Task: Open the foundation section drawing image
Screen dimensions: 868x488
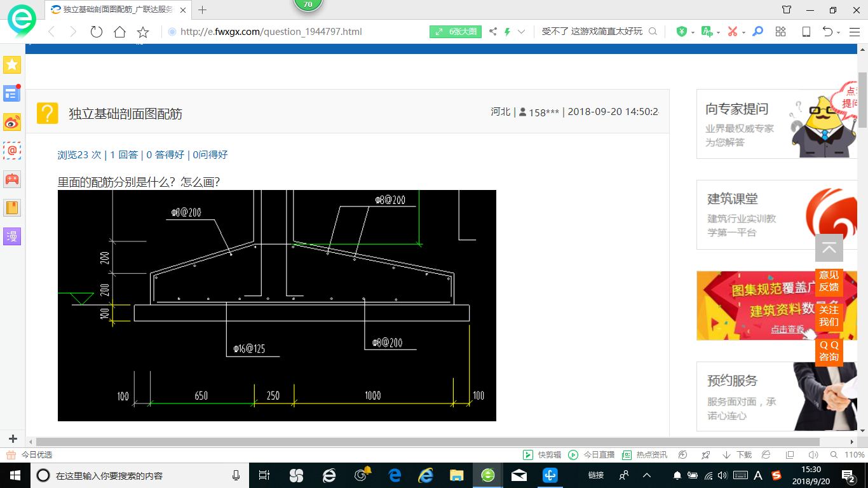Action: pos(277,306)
